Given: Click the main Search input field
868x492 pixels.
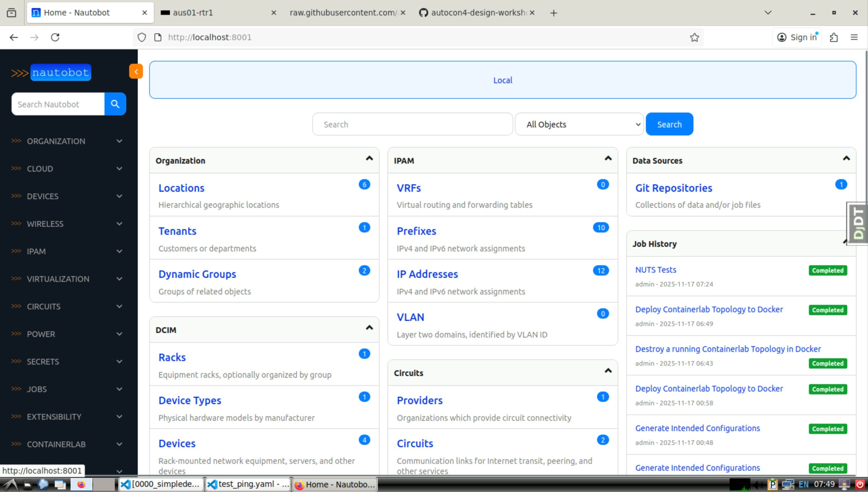Looking at the screenshot, I should (x=412, y=124).
